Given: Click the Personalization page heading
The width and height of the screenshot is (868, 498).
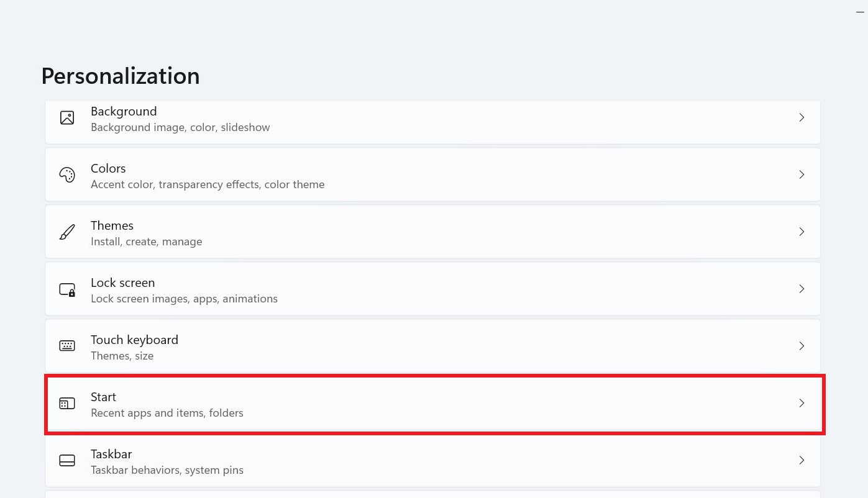Looking at the screenshot, I should pos(121,76).
